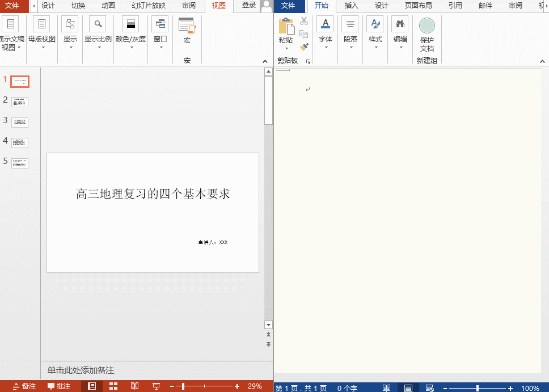Click the slide pane scroll down arrow
549x392 pixels.
269,325
